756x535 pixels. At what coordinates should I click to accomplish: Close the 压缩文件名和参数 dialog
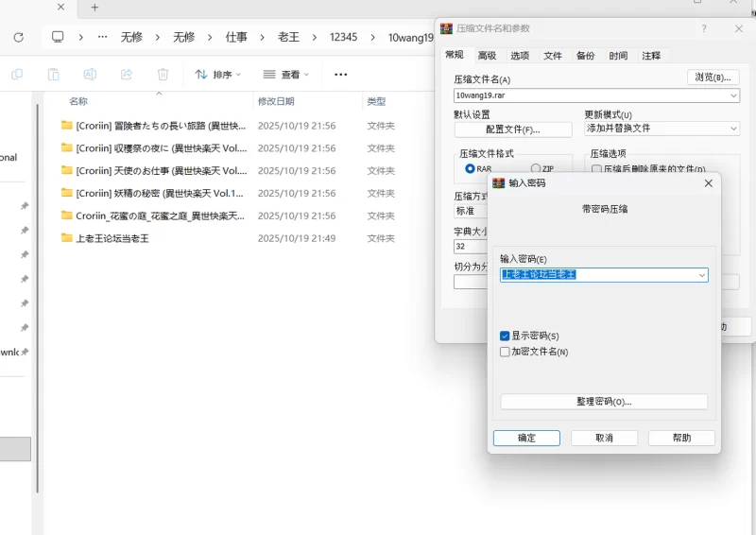739,28
